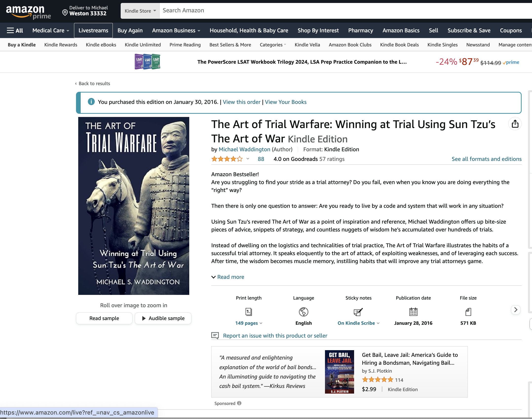Open Kindle Singles
This screenshot has height=419, width=532.
click(x=442, y=45)
